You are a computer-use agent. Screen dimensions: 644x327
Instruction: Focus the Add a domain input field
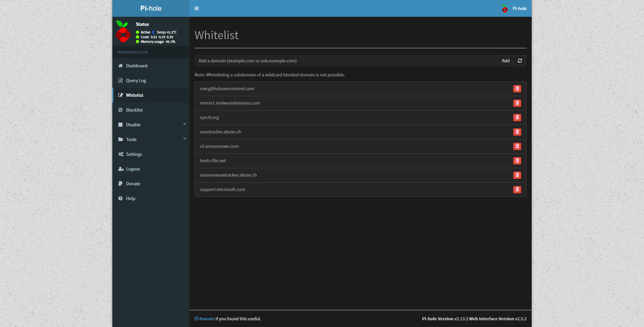tap(345, 61)
